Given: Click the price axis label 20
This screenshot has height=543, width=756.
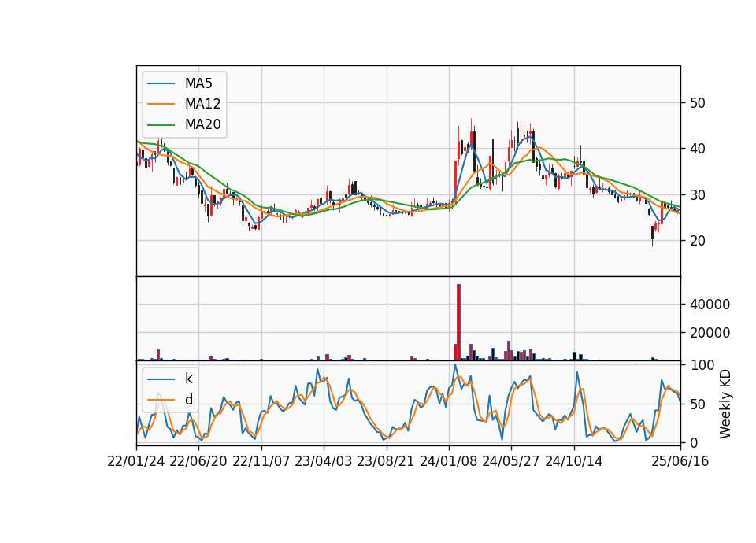Looking at the screenshot, I should pyautogui.click(x=698, y=241).
